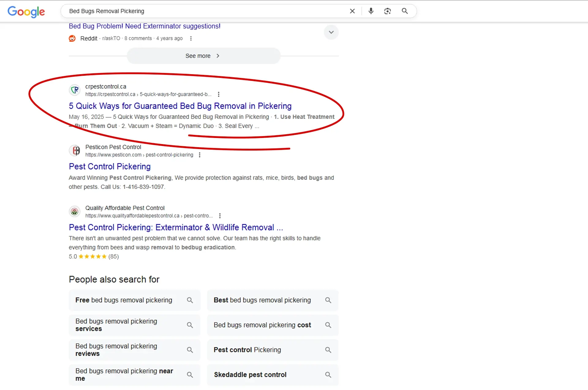This screenshot has height=390, width=588.
Task: Start voice search with the microphone icon
Action: (x=371, y=11)
